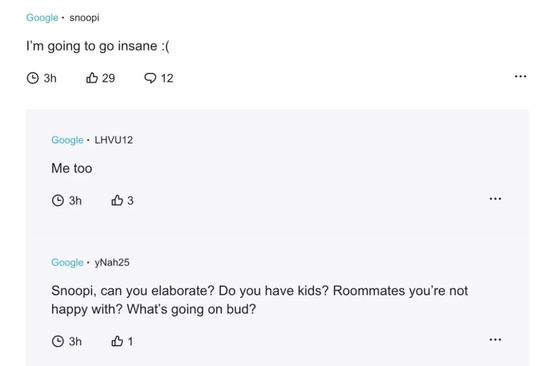Open more options for snoopi's post
Image resolution: width=550 pixels, height=366 pixels.
520,76
